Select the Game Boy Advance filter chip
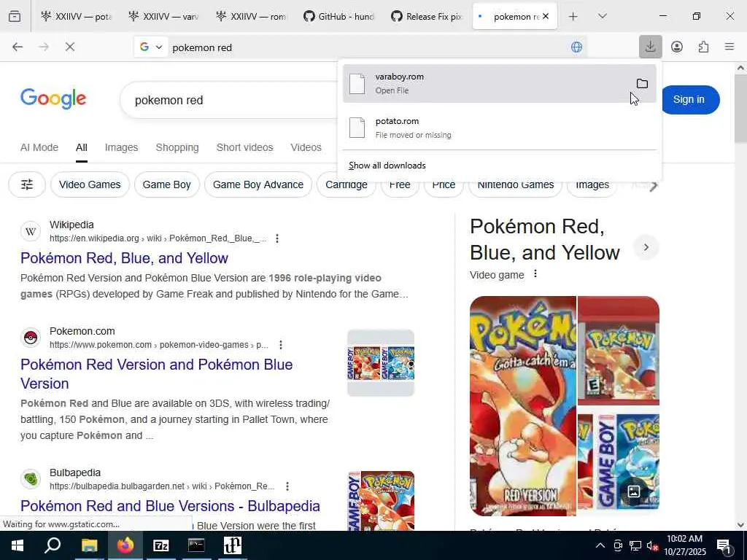 (x=258, y=184)
